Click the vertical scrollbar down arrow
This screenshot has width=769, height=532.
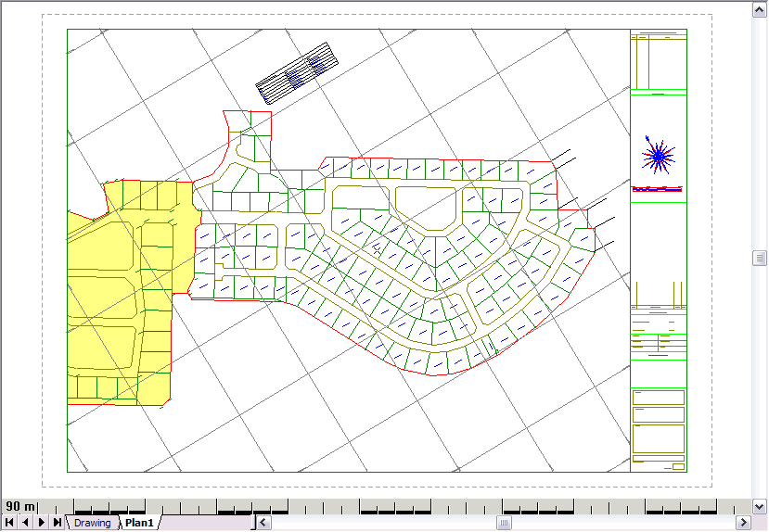pyautogui.click(x=760, y=506)
